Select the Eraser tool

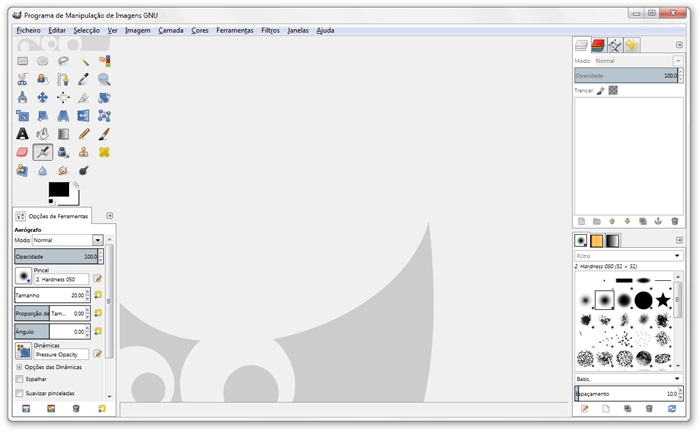(22, 152)
